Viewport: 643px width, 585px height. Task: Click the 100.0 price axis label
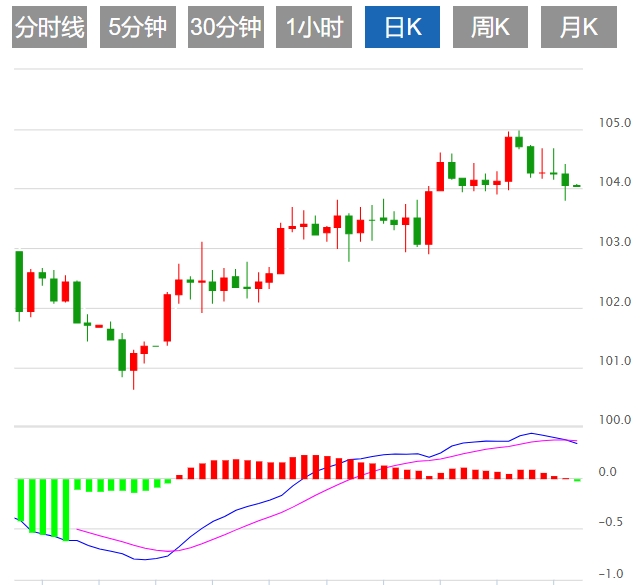pyautogui.click(x=615, y=420)
